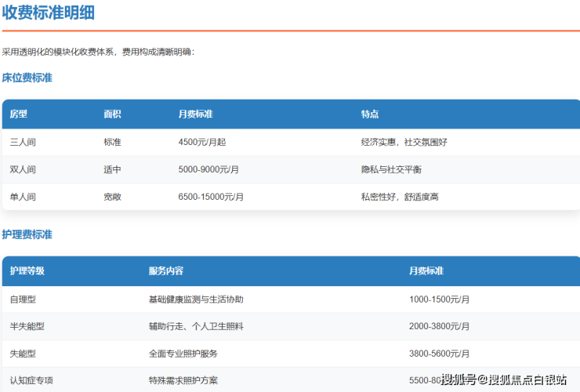The image size is (580, 392).
Task: Select the 认知症专项 care level row
Action: pos(31,380)
